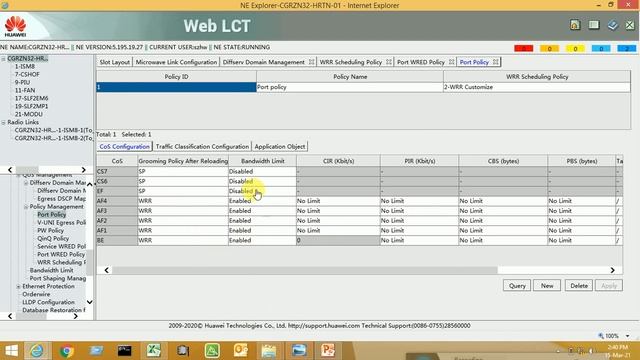Viewport: 640px width, 360px height.
Task: Click scroll-right arrow of CoS table
Action: coord(612,270)
